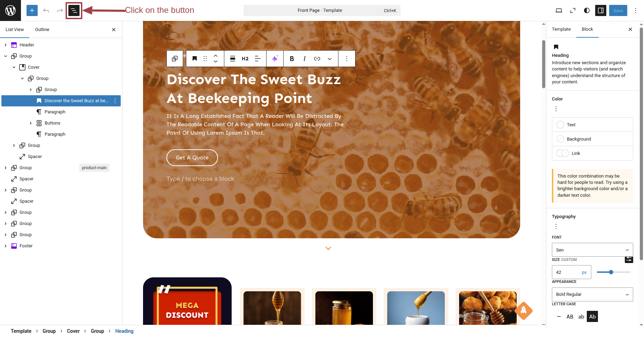
Task: Click the undo arrow icon
Action: coord(46,10)
